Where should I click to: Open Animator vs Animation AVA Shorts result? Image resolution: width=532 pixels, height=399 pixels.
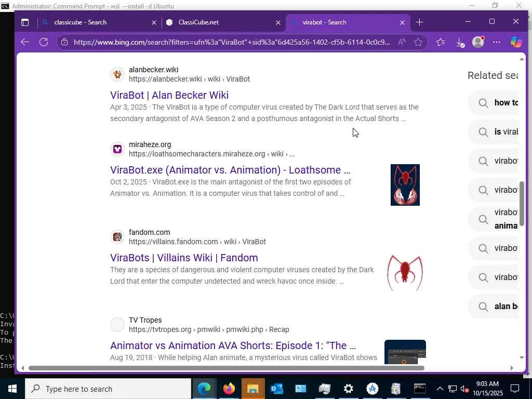pyautogui.click(x=233, y=345)
